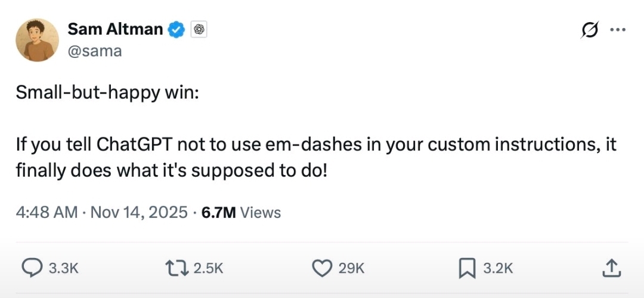This screenshot has width=644, height=298.
Task: Click the Sam Altman display name
Action: [115, 29]
